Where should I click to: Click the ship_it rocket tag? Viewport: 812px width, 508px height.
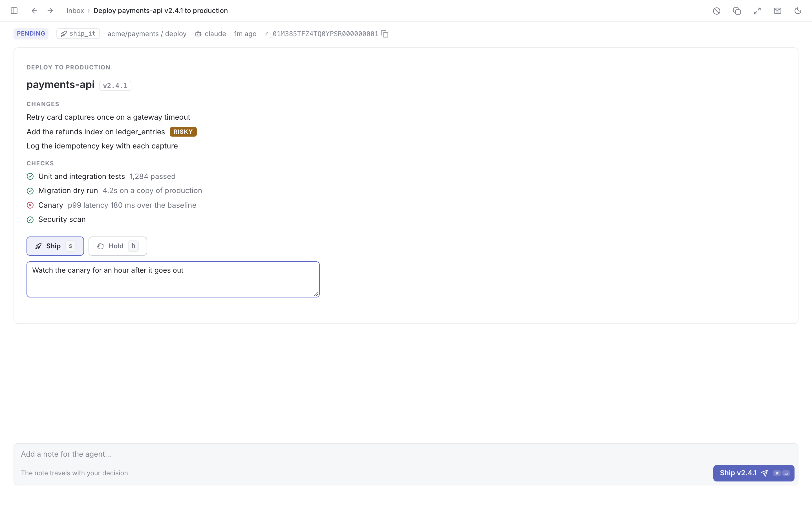click(78, 34)
